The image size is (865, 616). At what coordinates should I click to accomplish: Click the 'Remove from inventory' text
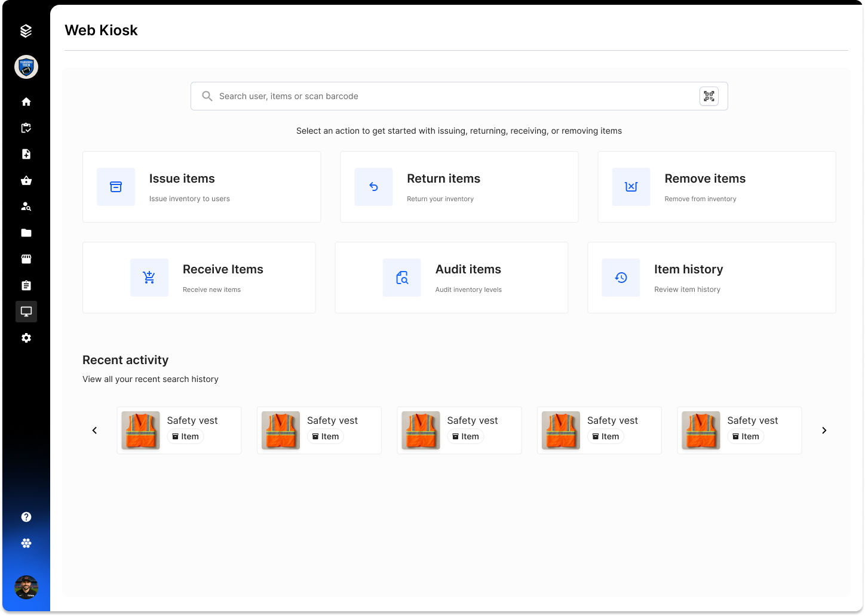701,199
